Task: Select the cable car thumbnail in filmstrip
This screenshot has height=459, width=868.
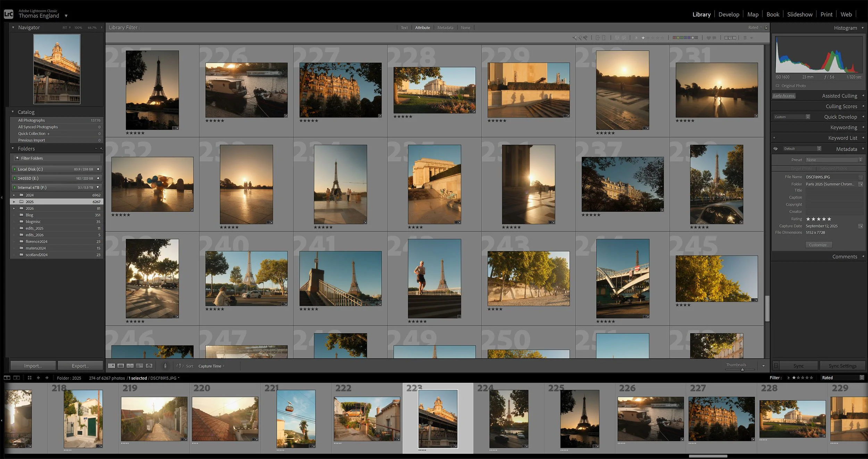Action: tap(296, 418)
